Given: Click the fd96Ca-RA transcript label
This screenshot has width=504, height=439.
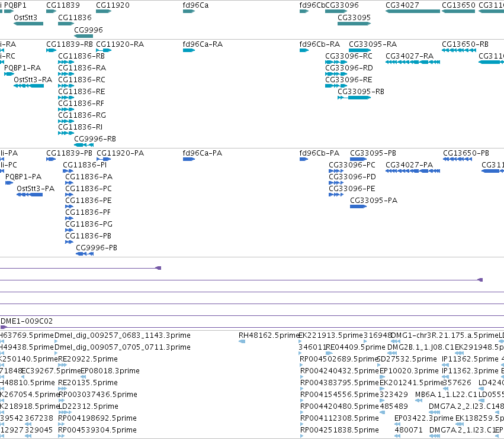Looking at the screenshot, I should (203, 44).
